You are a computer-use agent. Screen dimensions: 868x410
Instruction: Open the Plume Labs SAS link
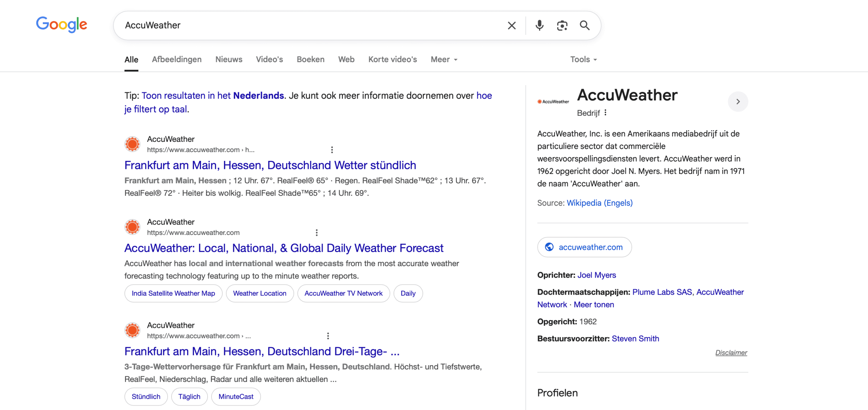coord(662,292)
